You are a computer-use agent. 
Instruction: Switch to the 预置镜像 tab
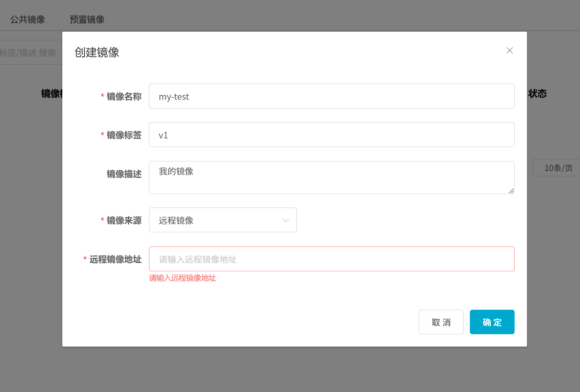coord(87,20)
